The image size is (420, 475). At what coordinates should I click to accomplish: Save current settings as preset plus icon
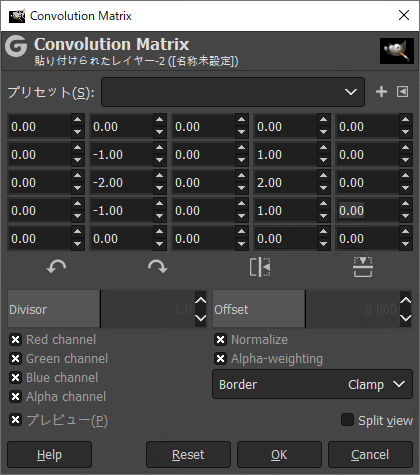[381, 92]
